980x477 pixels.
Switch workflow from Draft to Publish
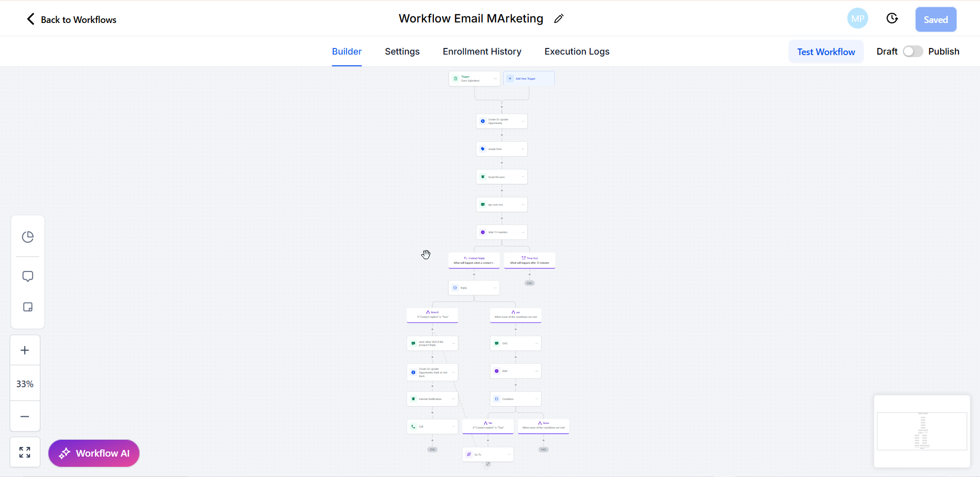912,51
